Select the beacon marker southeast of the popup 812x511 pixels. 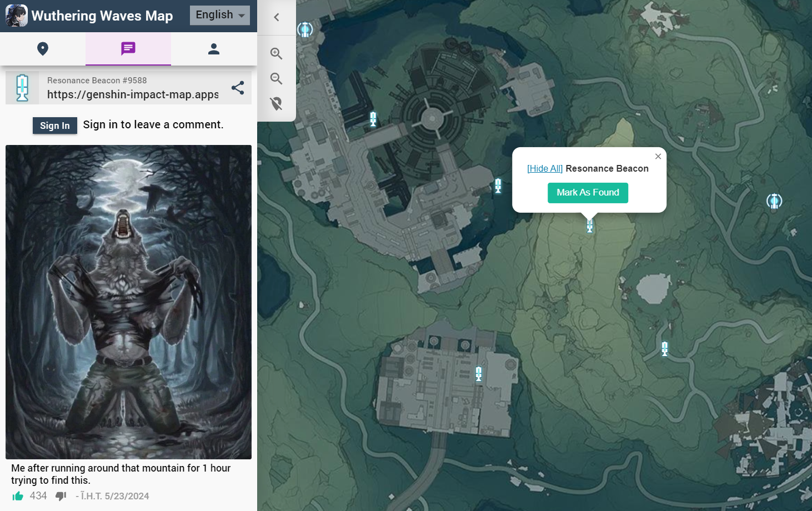[665, 349]
